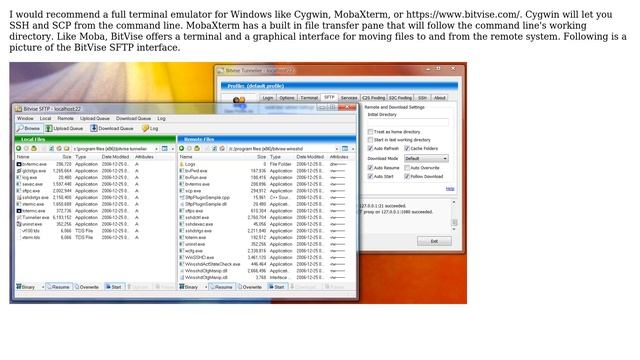Viewport: 640px width, 360px height.
Task: Select the WinSSHD.exe file icon in Remote Files
Action: [182, 258]
